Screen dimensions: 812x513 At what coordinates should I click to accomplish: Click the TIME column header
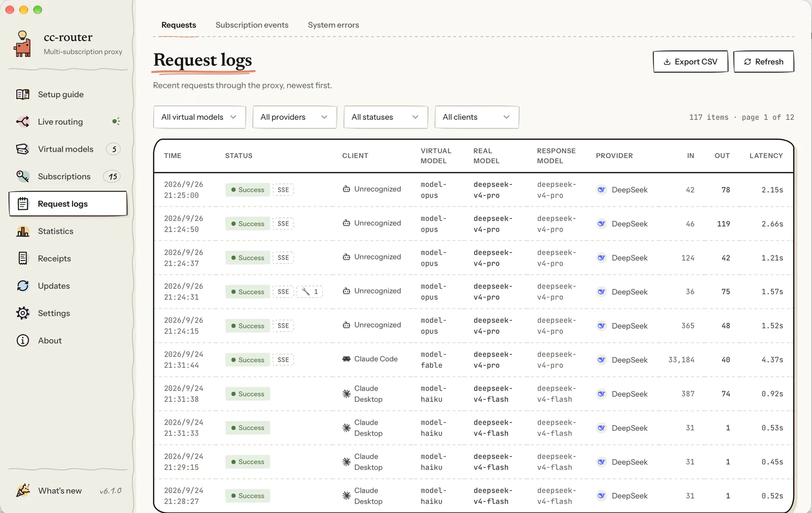click(173, 156)
